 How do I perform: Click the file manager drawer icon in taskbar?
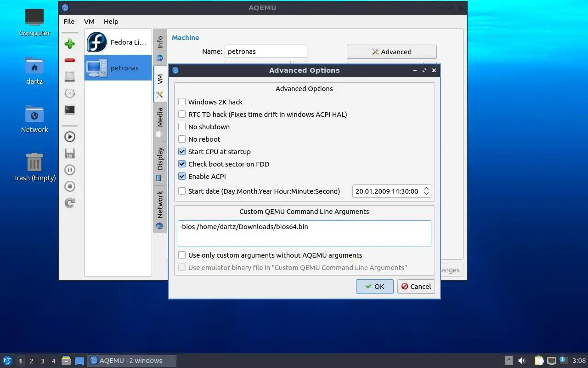pos(66,361)
